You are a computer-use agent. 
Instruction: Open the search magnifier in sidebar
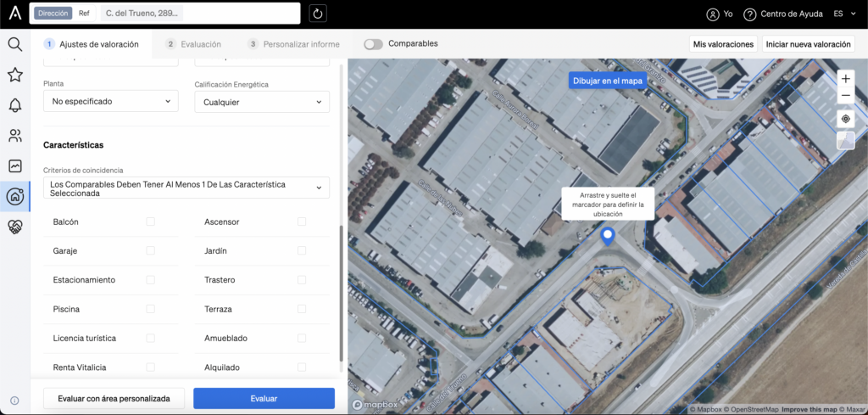(15, 44)
